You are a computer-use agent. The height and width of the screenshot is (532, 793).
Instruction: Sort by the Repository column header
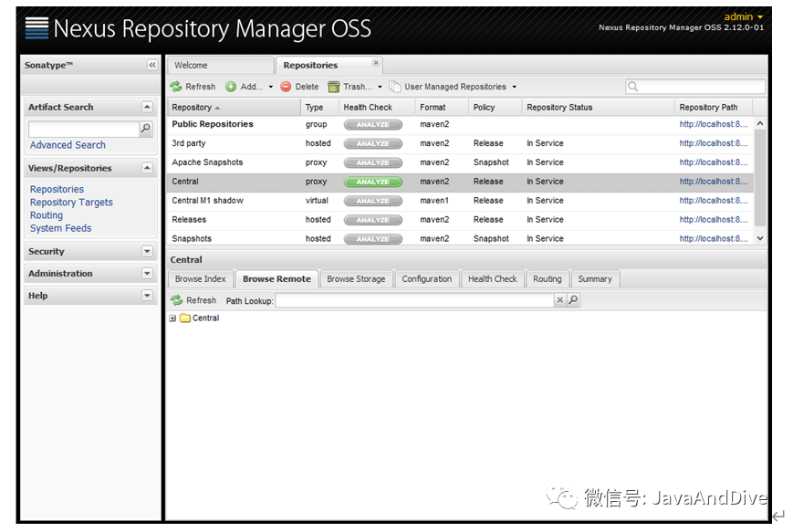pyautogui.click(x=235, y=107)
